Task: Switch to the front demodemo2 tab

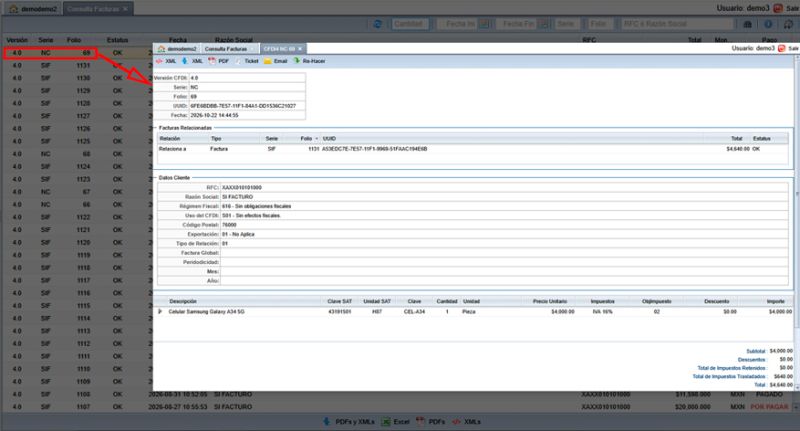Action: point(177,49)
